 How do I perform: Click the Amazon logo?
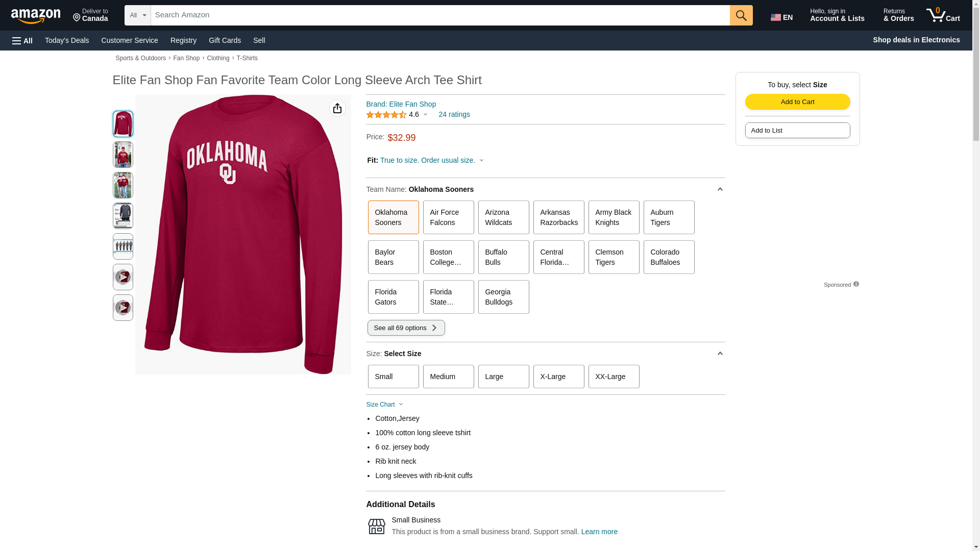[x=36, y=16]
